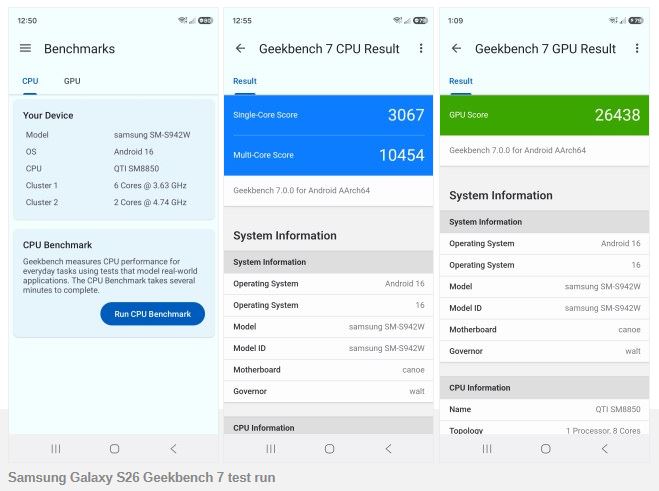
Task: Tap the Benchmarks screen title
Action: 79,49
